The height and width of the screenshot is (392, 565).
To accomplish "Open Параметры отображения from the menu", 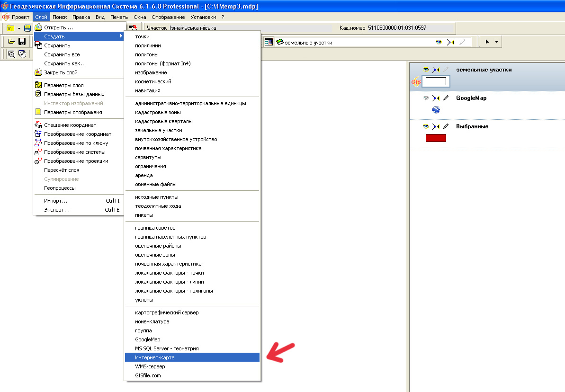I will click(x=79, y=112).
